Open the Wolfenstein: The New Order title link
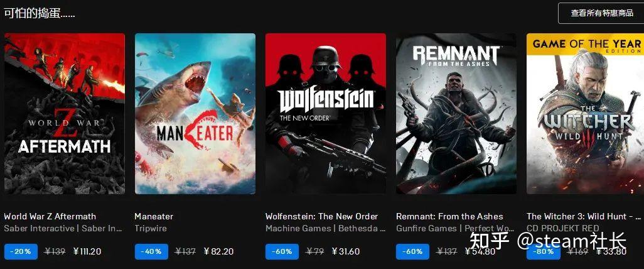The width and height of the screenshot is (644, 269). click(x=322, y=216)
